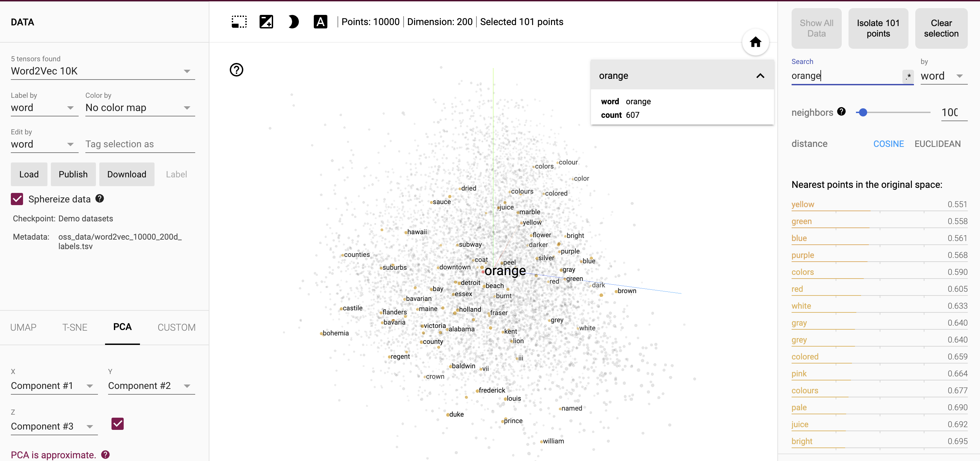Select COSINE distance metric
This screenshot has width=980, height=461.
(x=888, y=144)
